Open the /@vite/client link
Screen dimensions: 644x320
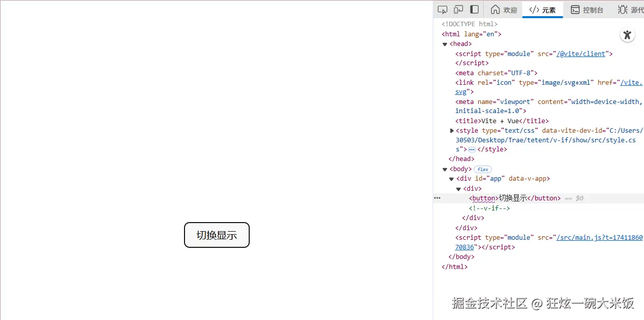pos(581,54)
